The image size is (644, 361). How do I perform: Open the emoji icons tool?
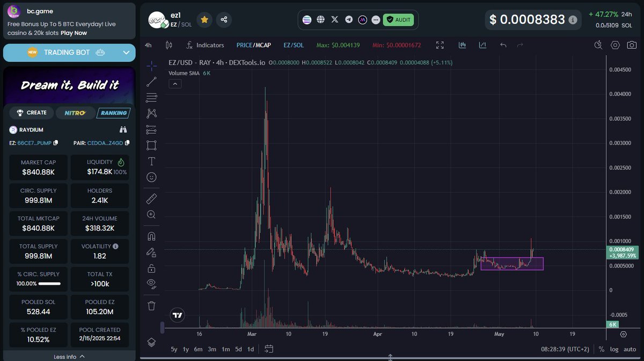tap(151, 177)
